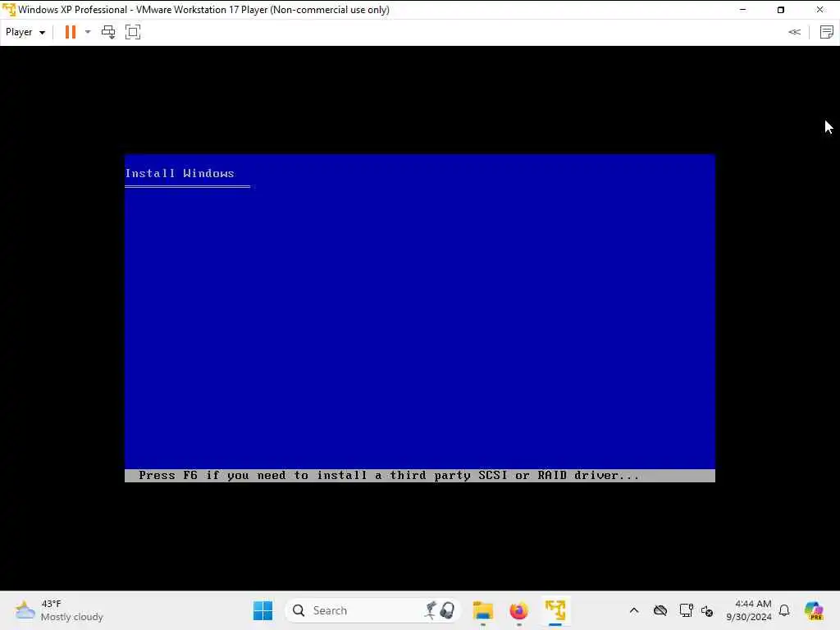
Task: Click the 'Install Windows' heading text
Action: pyautogui.click(x=180, y=173)
